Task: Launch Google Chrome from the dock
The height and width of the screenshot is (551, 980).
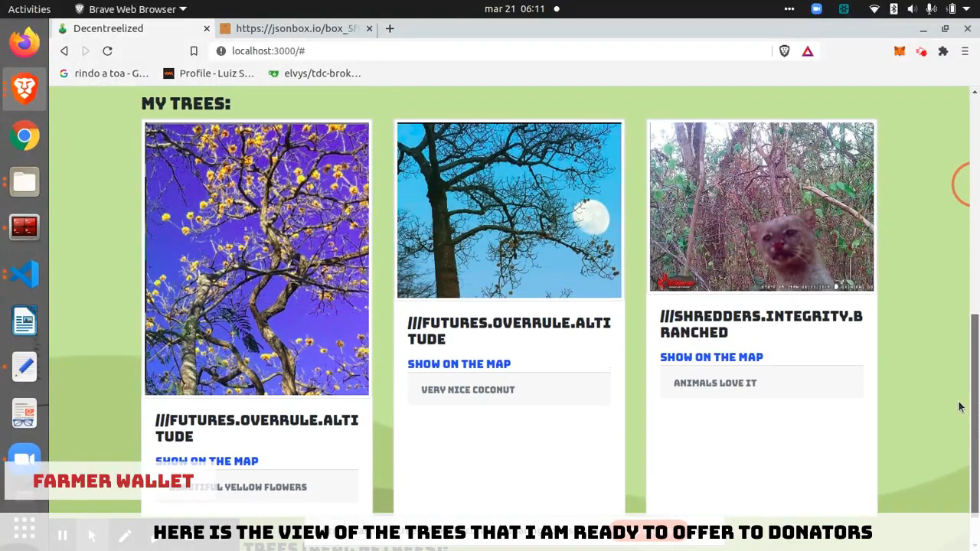Action: pos(24,136)
